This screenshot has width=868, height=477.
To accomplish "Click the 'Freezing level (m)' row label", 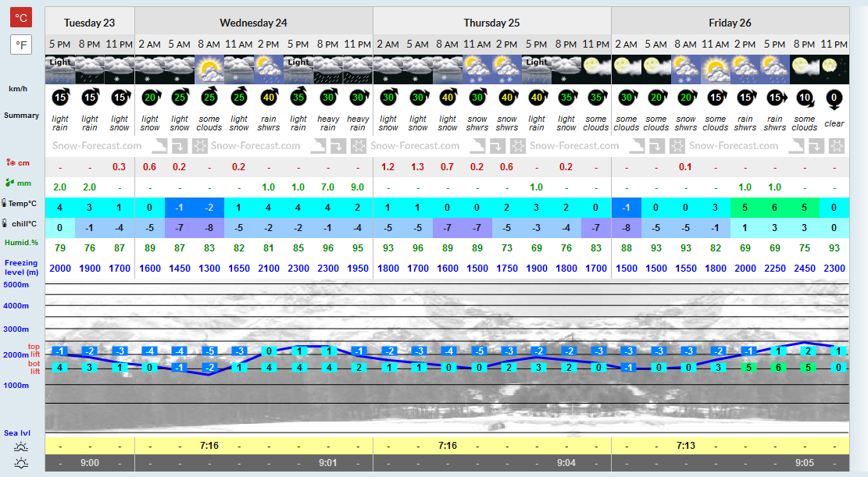I will pyautogui.click(x=21, y=267).
